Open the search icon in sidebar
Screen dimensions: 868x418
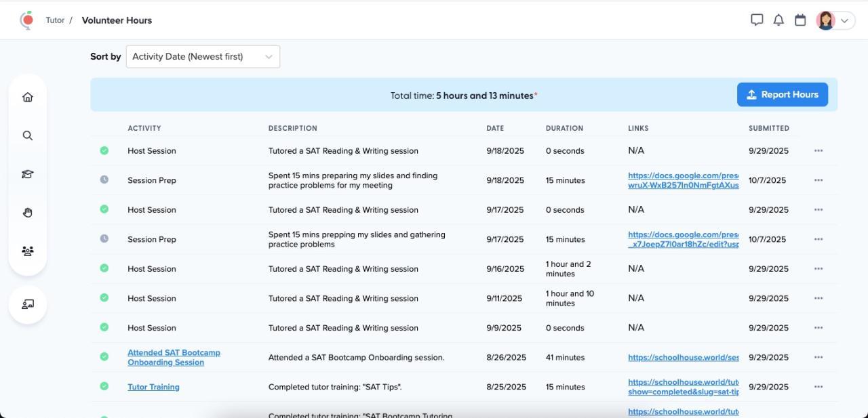[x=28, y=135]
